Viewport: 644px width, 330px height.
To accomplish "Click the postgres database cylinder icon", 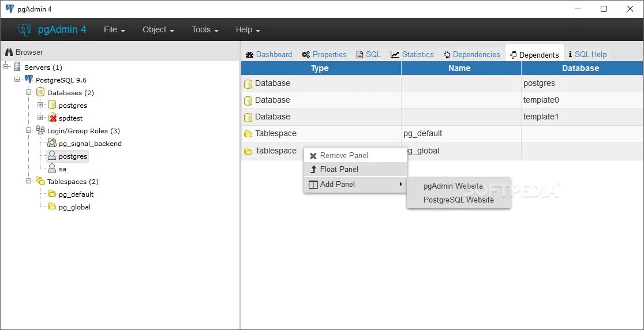I will tap(52, 105).
